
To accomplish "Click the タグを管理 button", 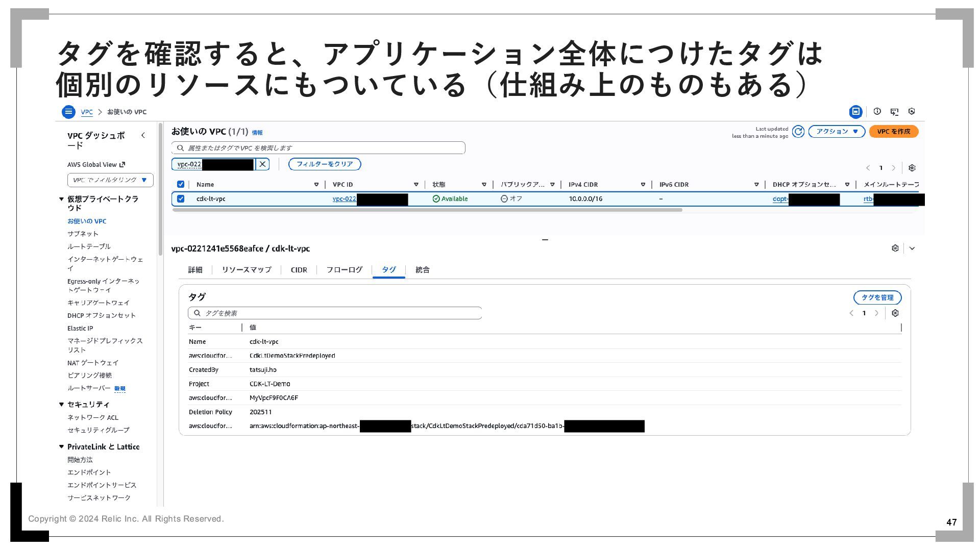I will tap(877, 297).
